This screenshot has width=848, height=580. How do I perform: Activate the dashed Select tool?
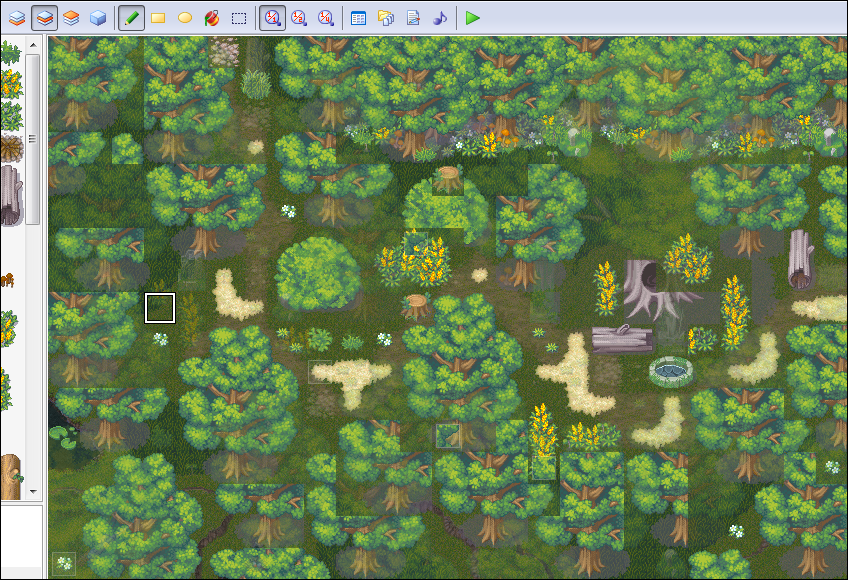click(238, 18)
